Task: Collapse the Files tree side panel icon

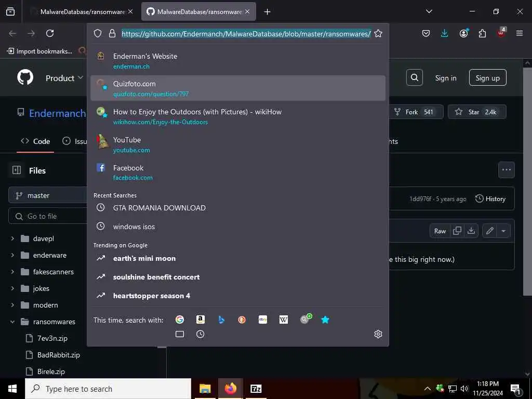Action: click(17, 170)
